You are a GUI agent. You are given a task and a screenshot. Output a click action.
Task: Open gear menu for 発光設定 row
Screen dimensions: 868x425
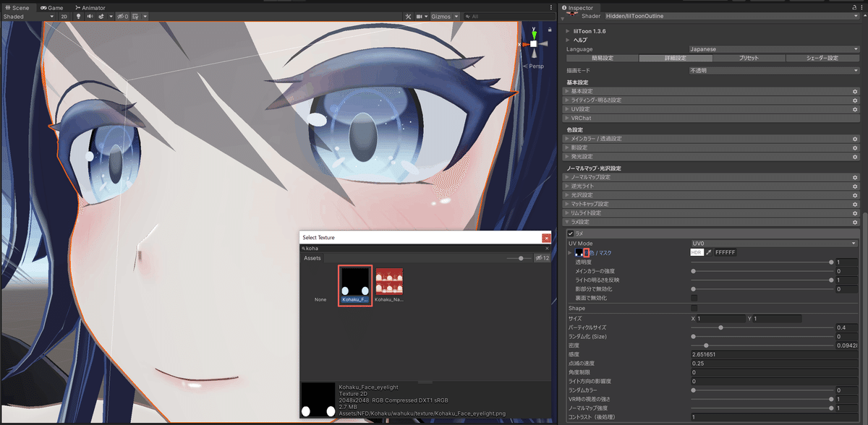[855, 156]
